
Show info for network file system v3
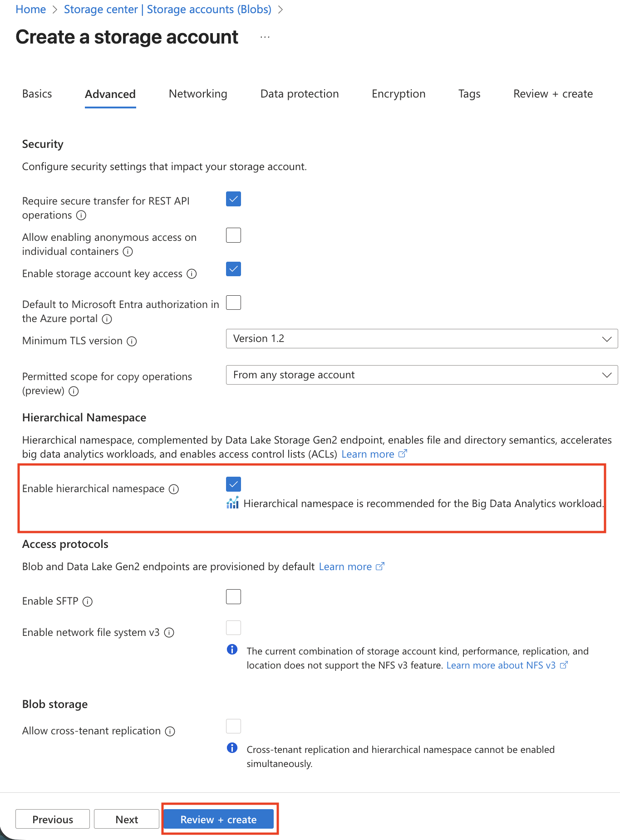pyautogui.click(x=169, y=633)
